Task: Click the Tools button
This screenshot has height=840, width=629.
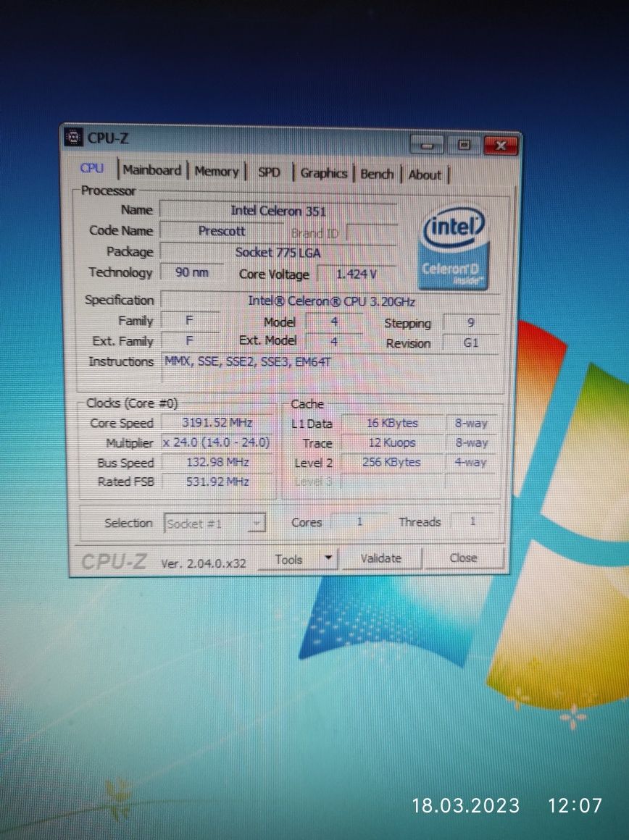Action: [x=290, y=559]
